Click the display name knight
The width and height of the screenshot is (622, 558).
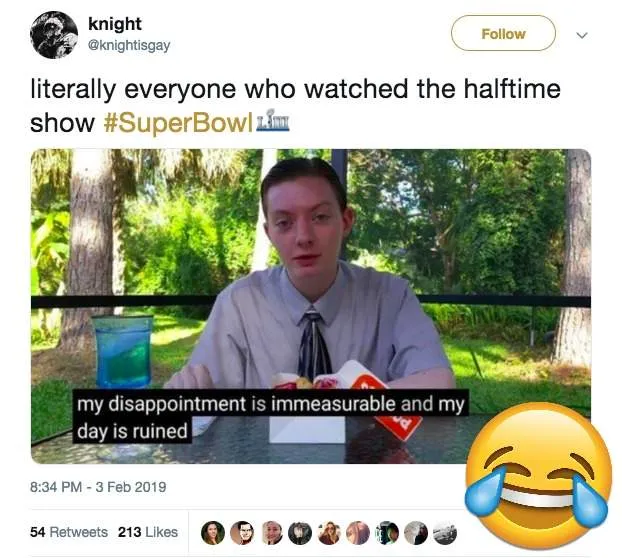click(115, 24)
